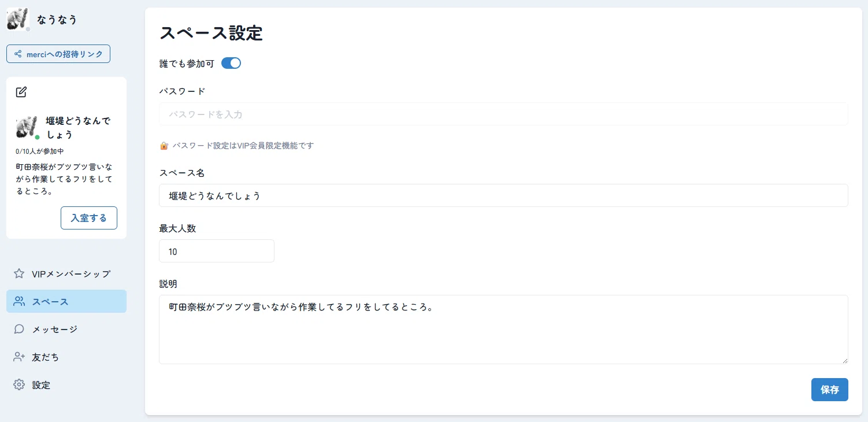
Task: Click the 設定 gear icon
Action: coord(19,384)
